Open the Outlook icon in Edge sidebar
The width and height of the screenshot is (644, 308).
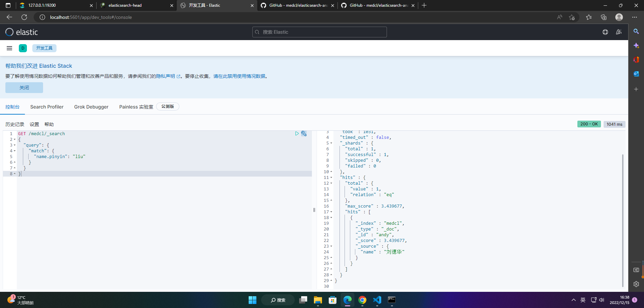636,74
